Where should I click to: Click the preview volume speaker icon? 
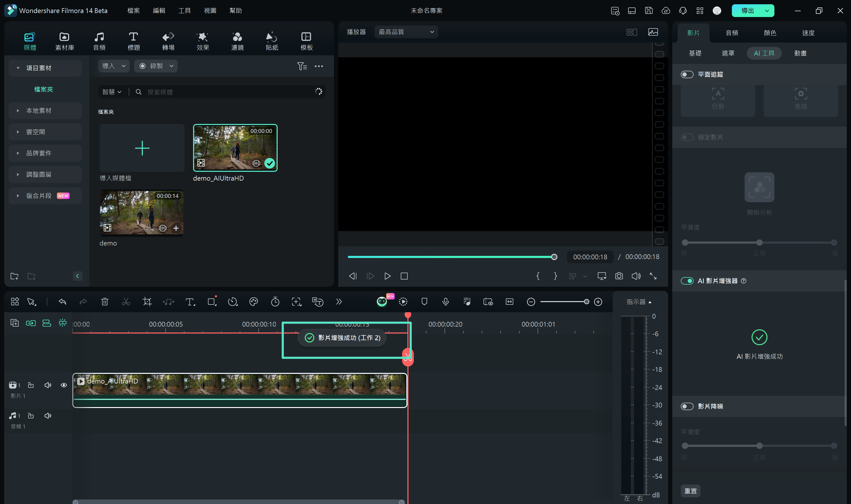pos(636,276)
